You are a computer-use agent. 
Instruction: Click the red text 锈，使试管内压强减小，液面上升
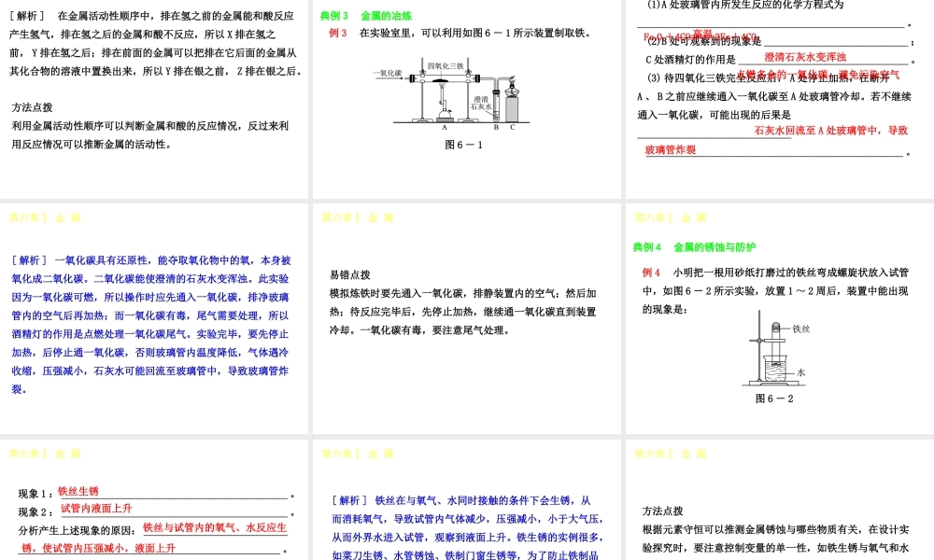point(98,548)
